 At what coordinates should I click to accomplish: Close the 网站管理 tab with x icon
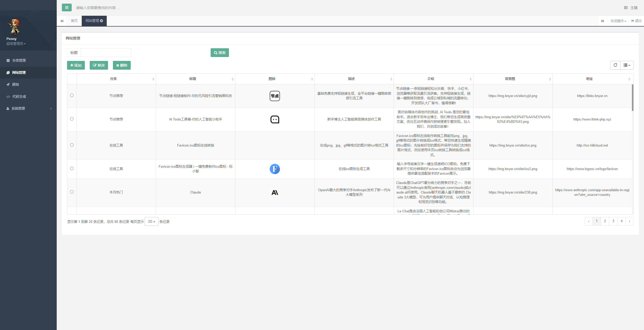click(102, 21)
